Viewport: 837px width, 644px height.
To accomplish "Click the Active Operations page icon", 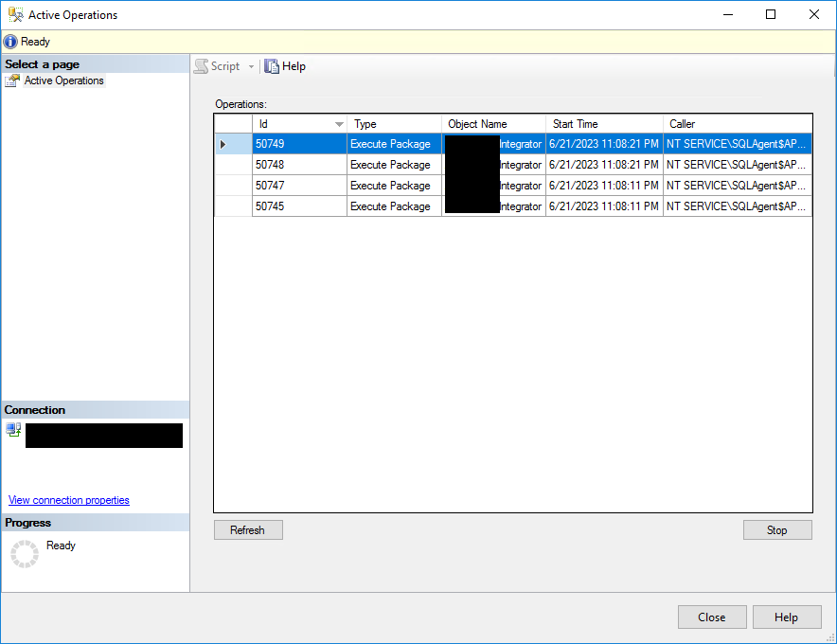I will pos(12,81).
